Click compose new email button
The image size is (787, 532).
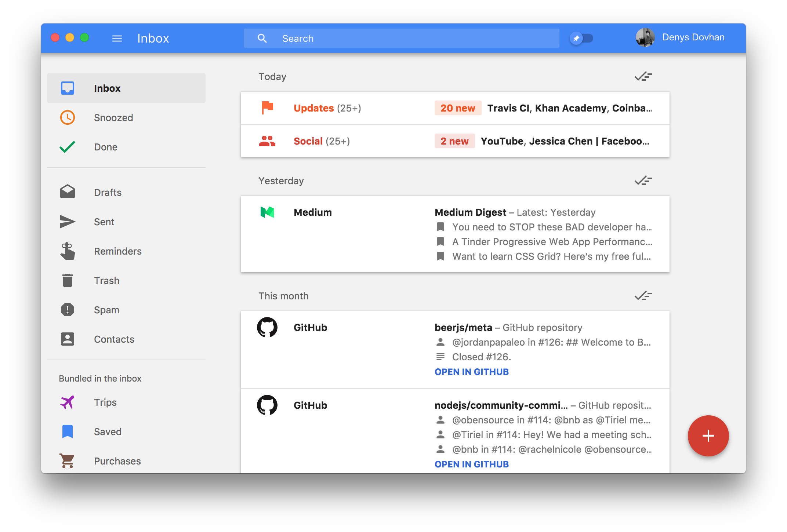pos(708,435)
